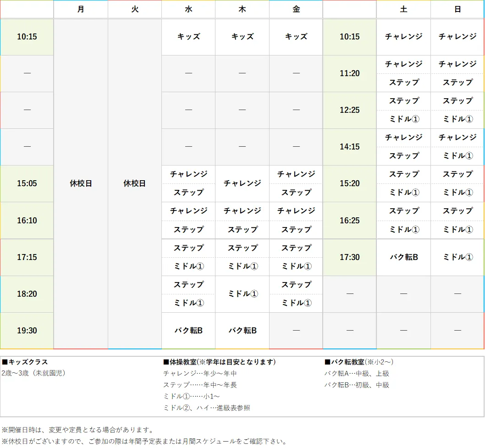
Task: Select the 土 column header
Action: coord(403,9)
